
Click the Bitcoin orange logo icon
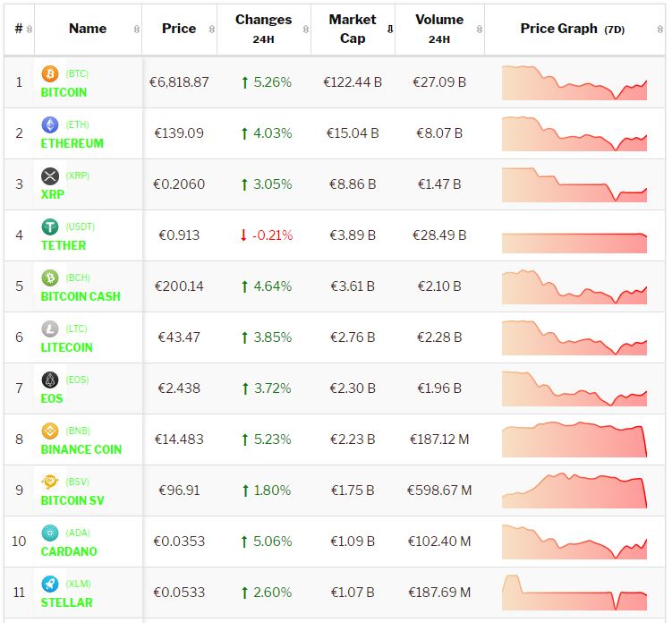50,73
